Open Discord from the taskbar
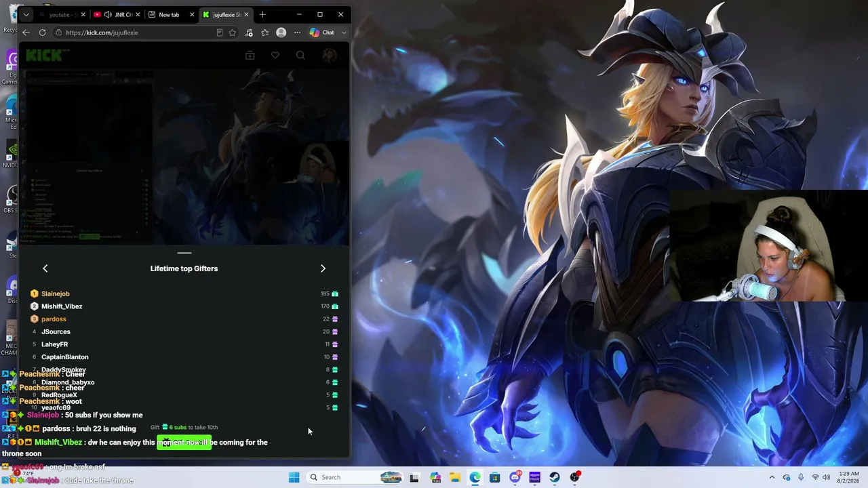 pos(515,477)
